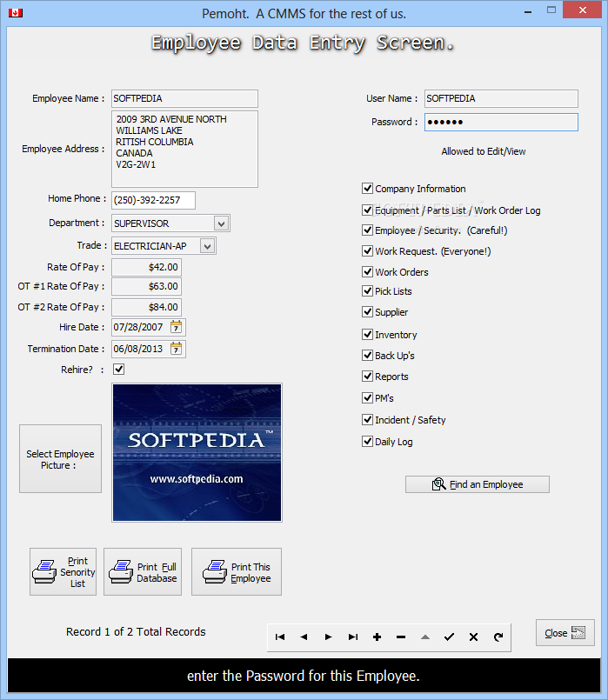Delete the record with the minus icon
The width and height of the screenshot is (608, 700).
(x=401, y=637)
